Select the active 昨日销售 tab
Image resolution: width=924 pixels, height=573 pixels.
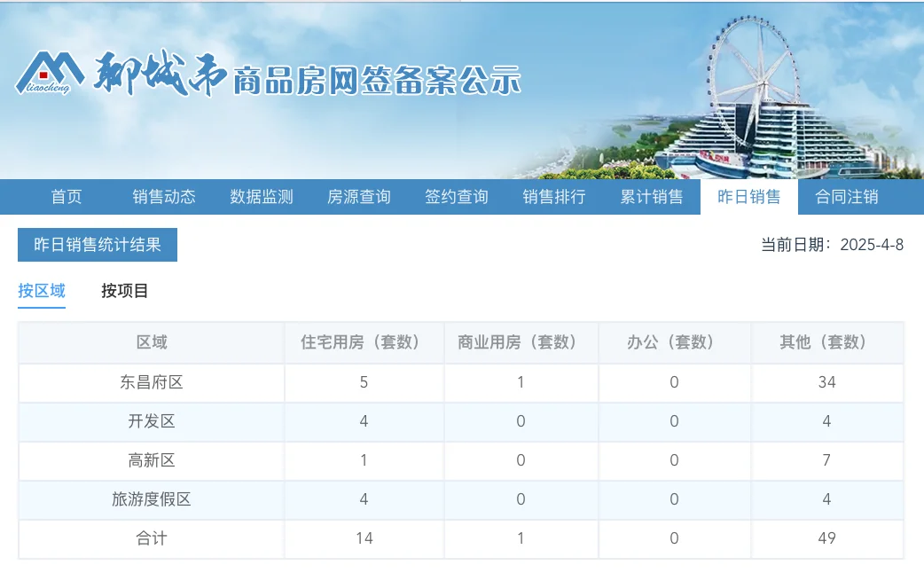coord(749,197)
